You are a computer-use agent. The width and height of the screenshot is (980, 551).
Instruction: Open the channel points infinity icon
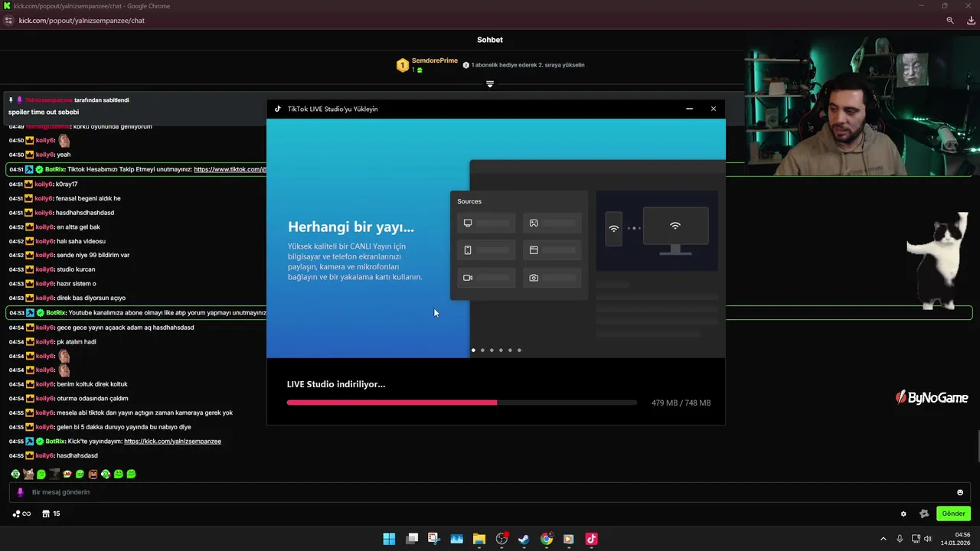tap(21, 514)
